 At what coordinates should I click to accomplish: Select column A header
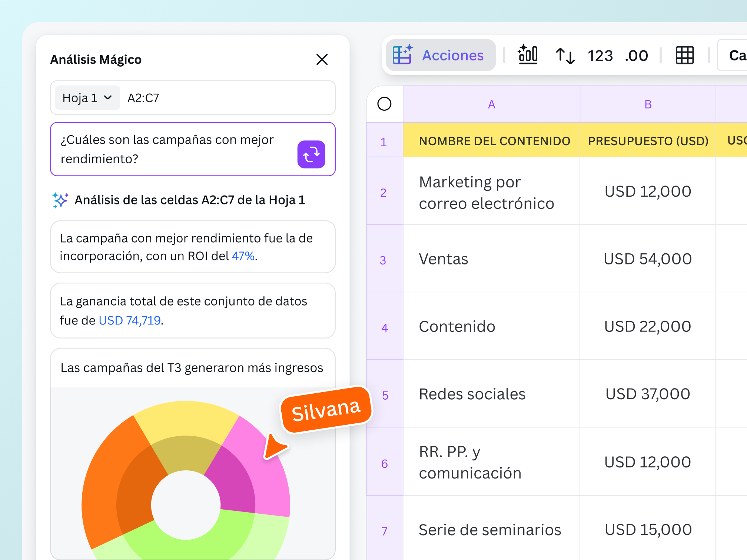point(491,104)
